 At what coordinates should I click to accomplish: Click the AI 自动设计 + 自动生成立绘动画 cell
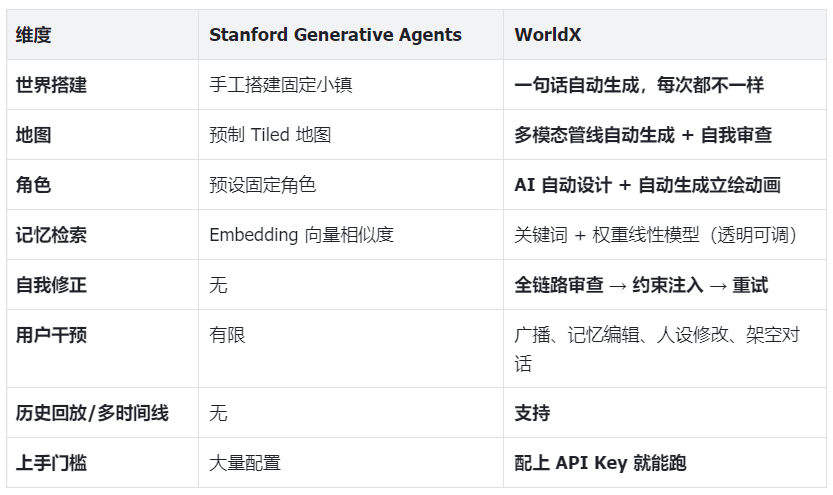pos(665,185)
